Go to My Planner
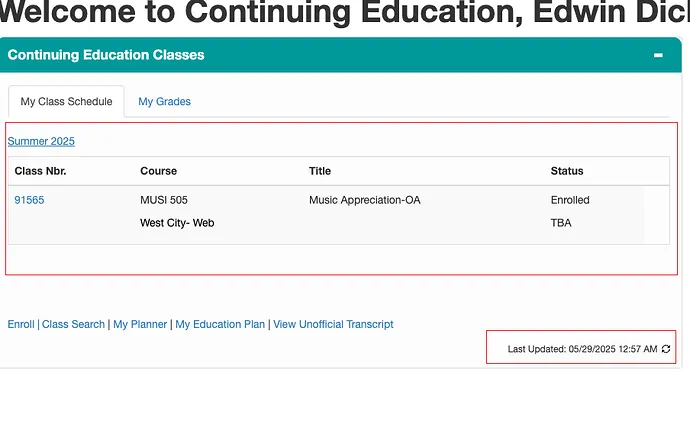The height and width of the screenshot is (424, 690). pyautogui.click(x=140, y=324)
